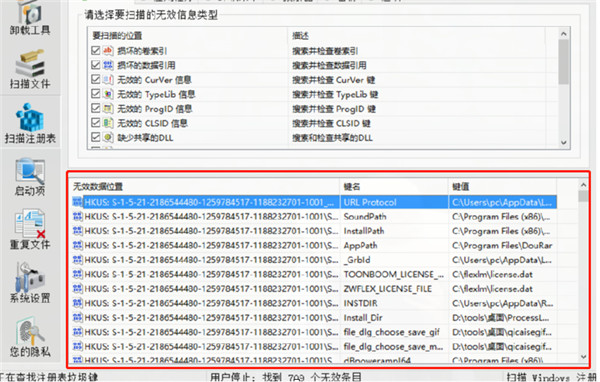600x382 pixels.
Task: Click the 搜索并检查 CurVer 键 description
Action: tap(334, 80)
